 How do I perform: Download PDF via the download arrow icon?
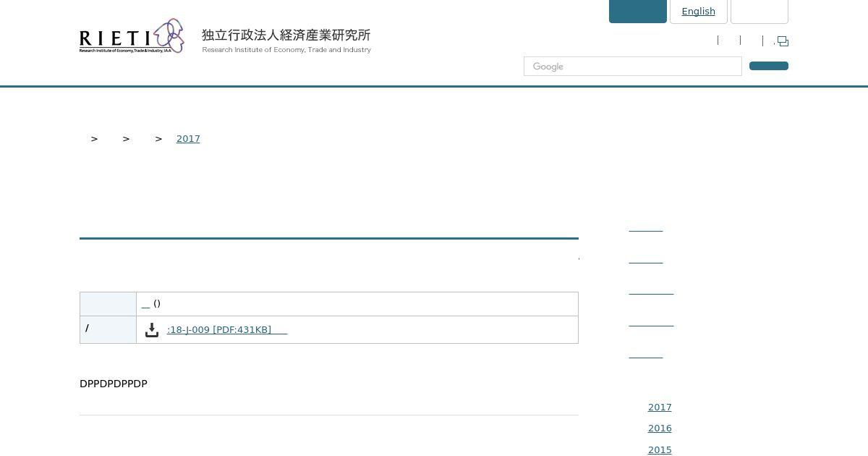[x=152, y=330]
